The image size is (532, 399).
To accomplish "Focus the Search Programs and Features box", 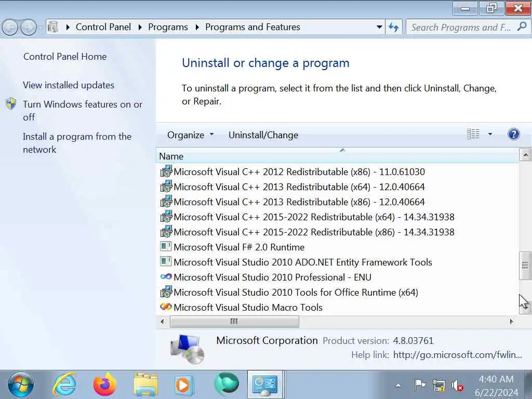I will (x=461, y=27).
